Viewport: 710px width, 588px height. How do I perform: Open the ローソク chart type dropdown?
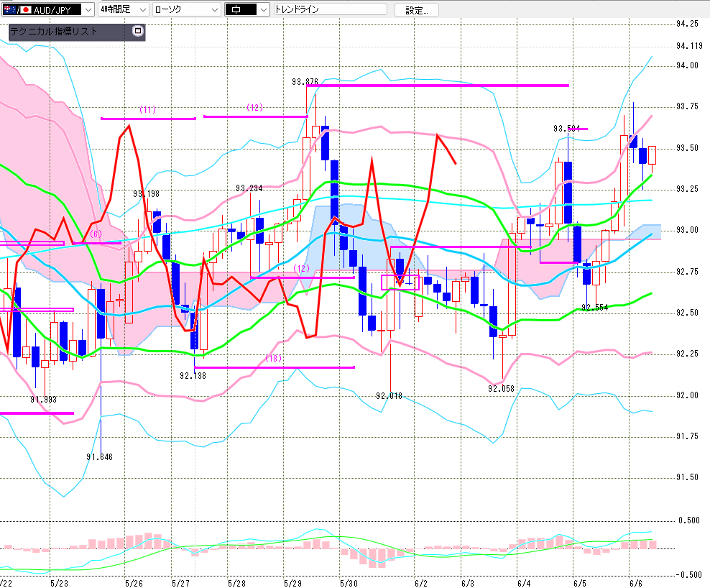(x=187, y=9)
